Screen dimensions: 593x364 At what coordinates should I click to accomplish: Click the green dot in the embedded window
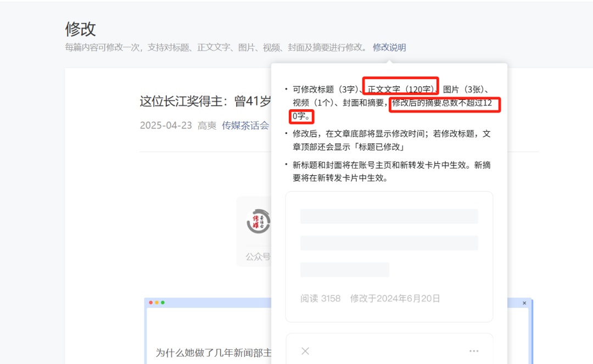163,303
